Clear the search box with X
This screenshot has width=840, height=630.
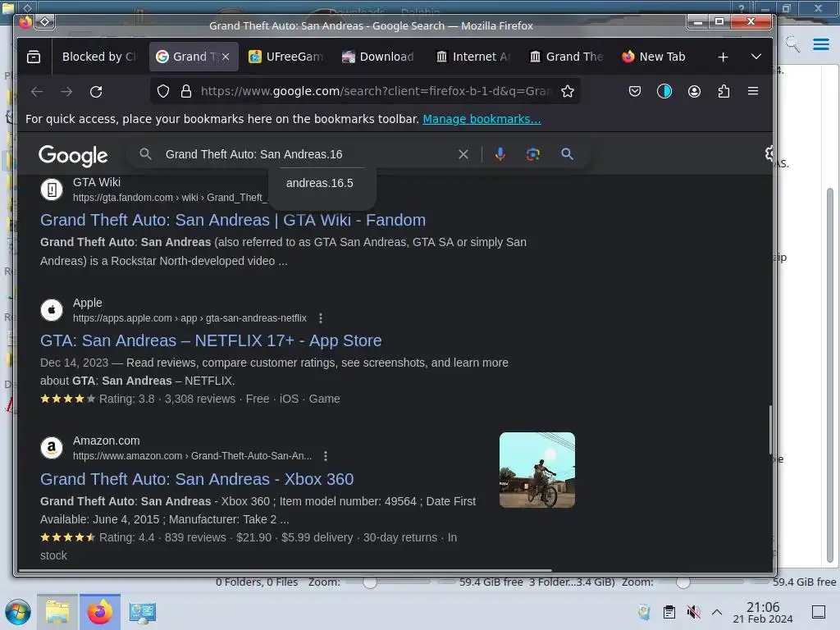pos(463,154)
